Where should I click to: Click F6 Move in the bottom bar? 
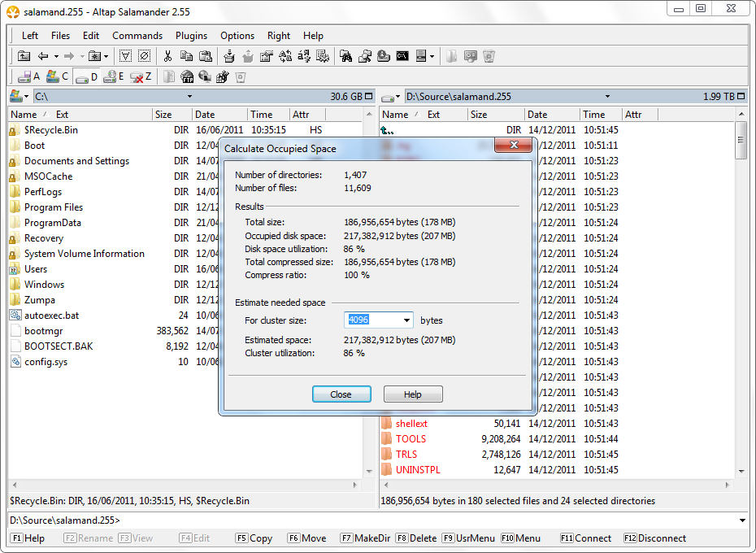click(306, 538)
